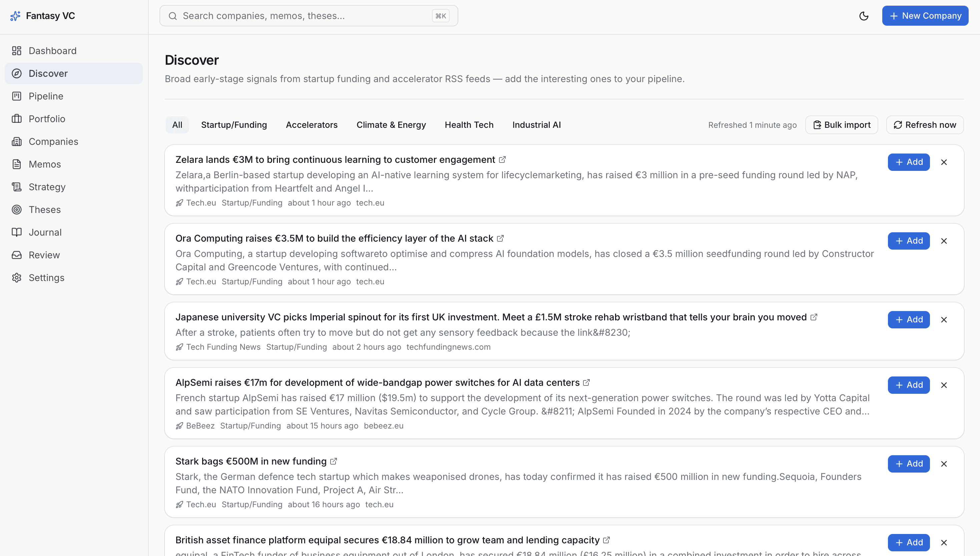Image resolution: width=980 pixels, height=556 pixels.
Task: Add AlpSemi to the pipeline
Action: pyautogui.click(x=909, y=385)
